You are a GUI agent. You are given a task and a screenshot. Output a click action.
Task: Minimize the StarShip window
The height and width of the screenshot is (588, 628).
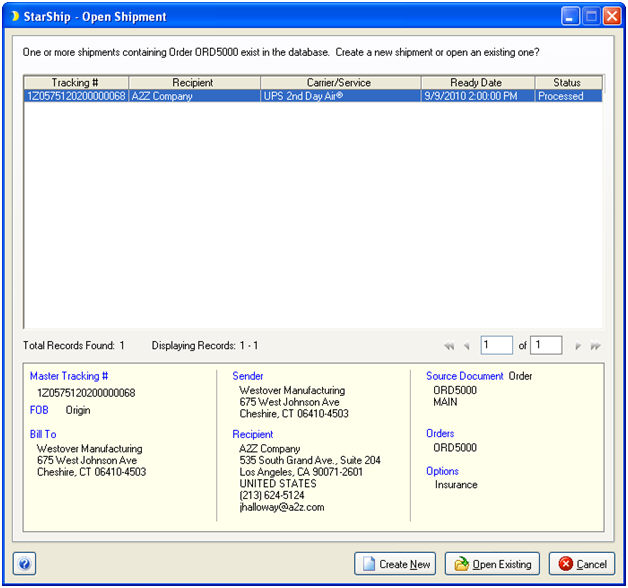[x=570, y=16]
